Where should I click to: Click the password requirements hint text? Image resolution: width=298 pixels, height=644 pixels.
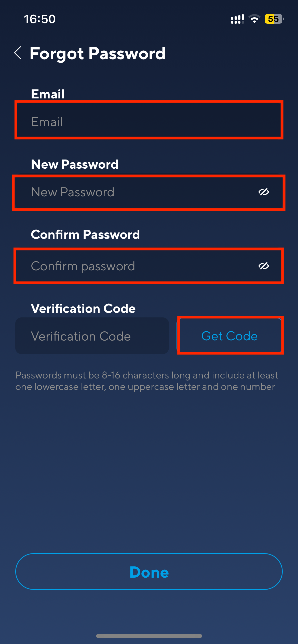click(x=146, y=381)
